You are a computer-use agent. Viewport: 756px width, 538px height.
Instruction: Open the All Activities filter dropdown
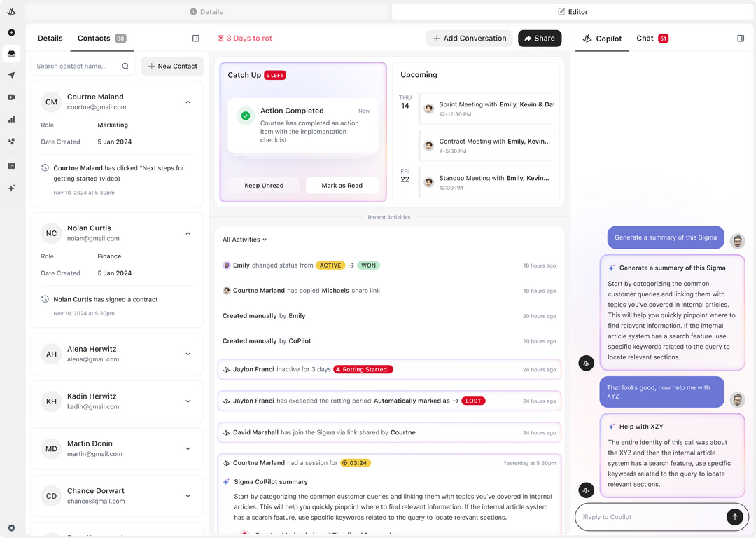[x=244, y=240]
